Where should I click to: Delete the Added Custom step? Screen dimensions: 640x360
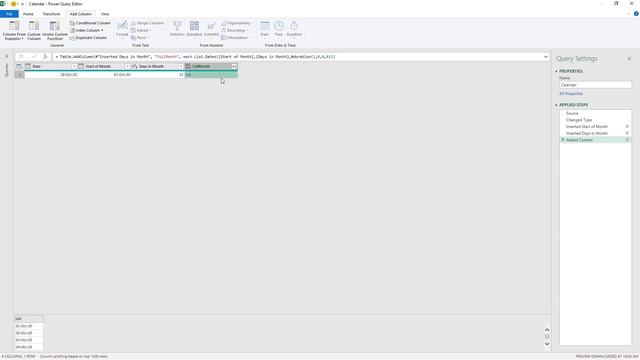(x=563, y=140)
